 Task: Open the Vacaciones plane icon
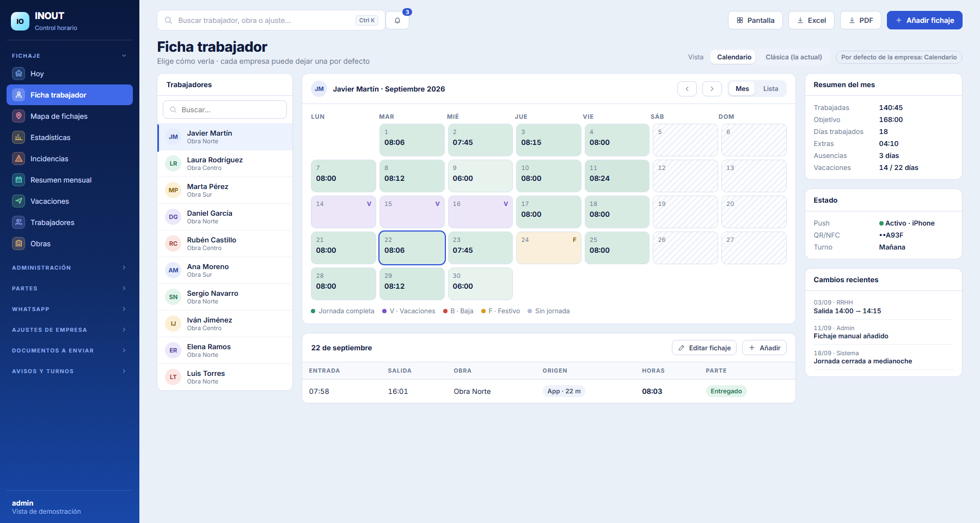tap(19, 201)
